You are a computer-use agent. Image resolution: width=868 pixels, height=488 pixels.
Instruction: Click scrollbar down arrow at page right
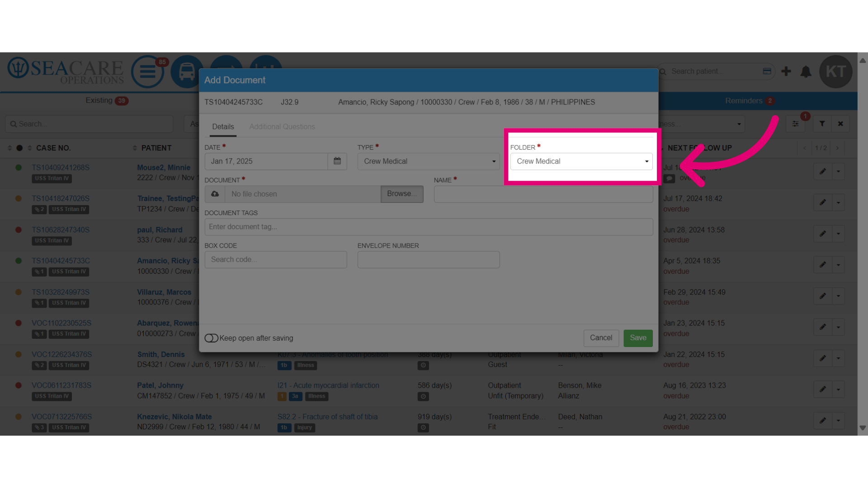863,428
